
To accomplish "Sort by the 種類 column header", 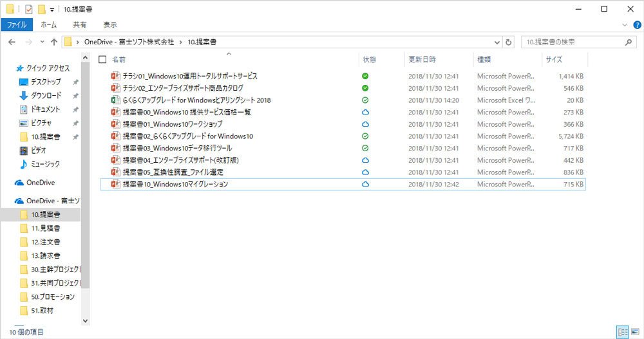I will coord(484,60).
